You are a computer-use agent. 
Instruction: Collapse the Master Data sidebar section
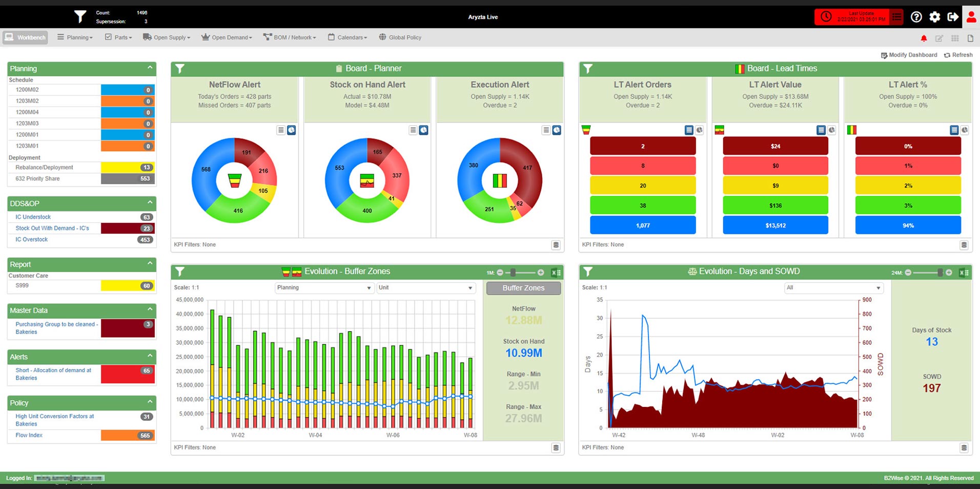pos(150,310)
